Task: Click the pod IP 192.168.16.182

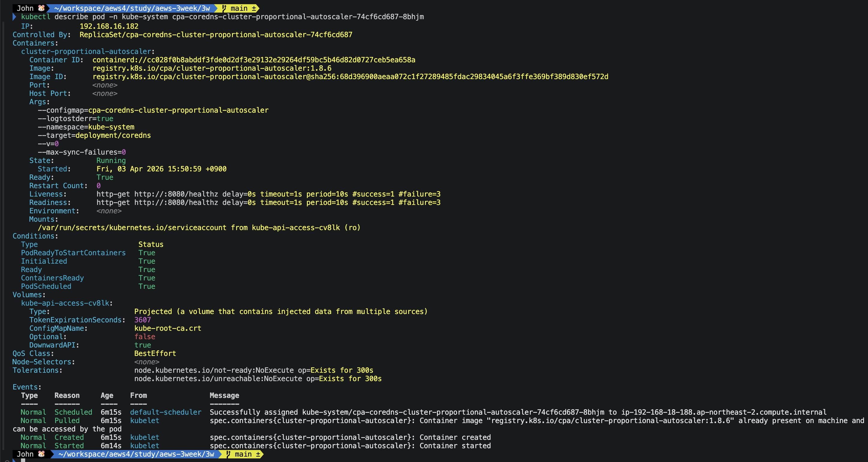Action: (x=109, y=26)
